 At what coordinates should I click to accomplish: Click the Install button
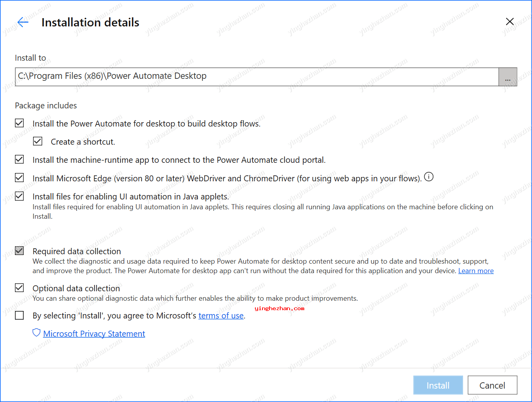[438, 385]
